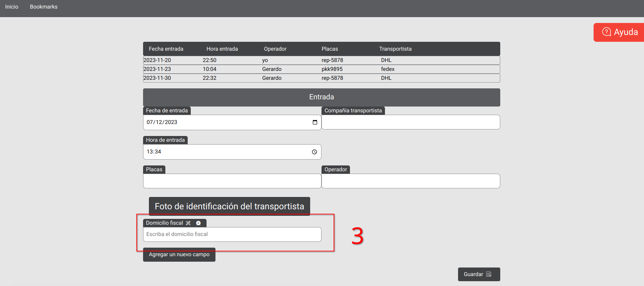Screen dimensions: 644x286
Task: Click the Entrada section header bar
Action: (x=321, y=97)
